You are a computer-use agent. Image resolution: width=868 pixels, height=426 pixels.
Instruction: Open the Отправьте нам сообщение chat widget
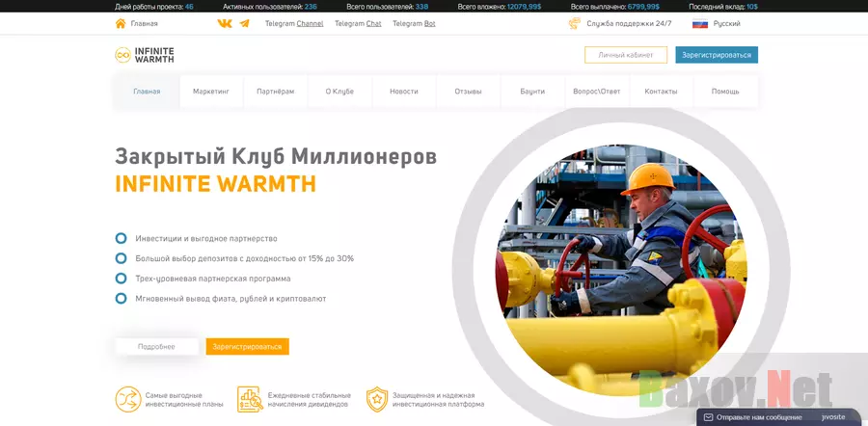779,417
